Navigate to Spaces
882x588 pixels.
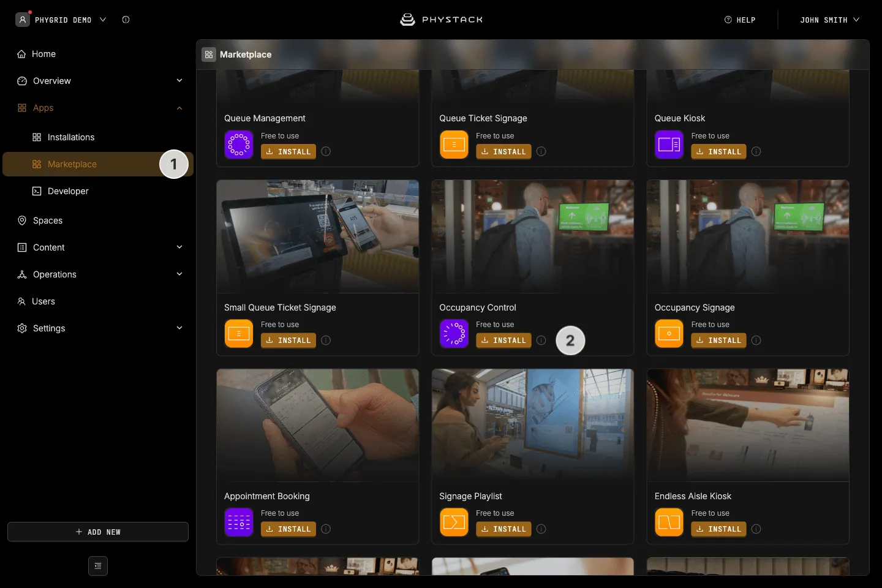point(98,221)
